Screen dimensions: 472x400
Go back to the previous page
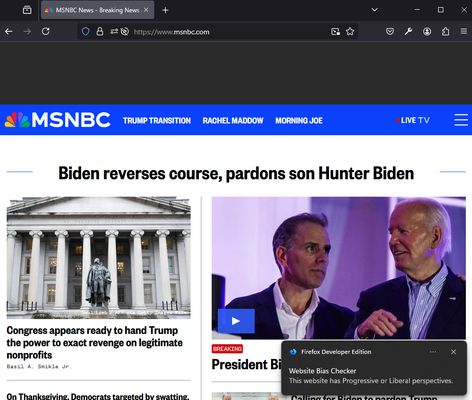9,32
